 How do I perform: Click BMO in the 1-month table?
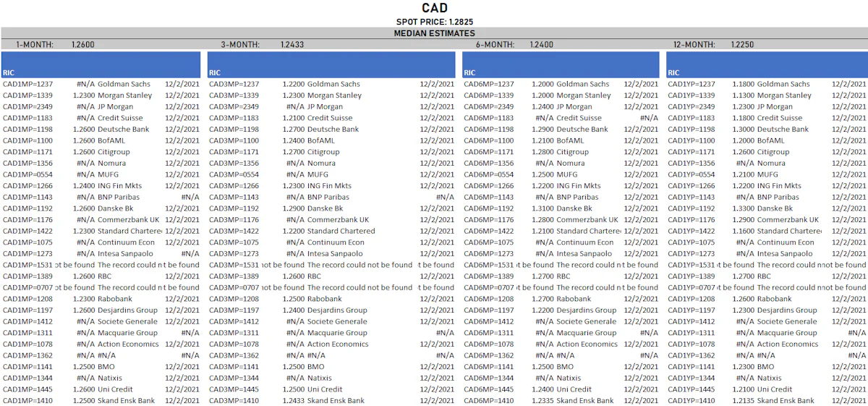106,367
